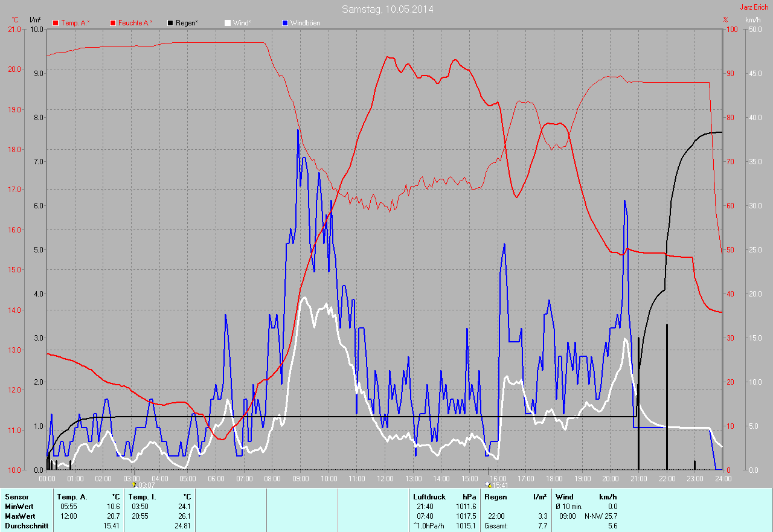Click the 21.0 top value of the temperature axis
773x532 pixels.
pos(14,29)
